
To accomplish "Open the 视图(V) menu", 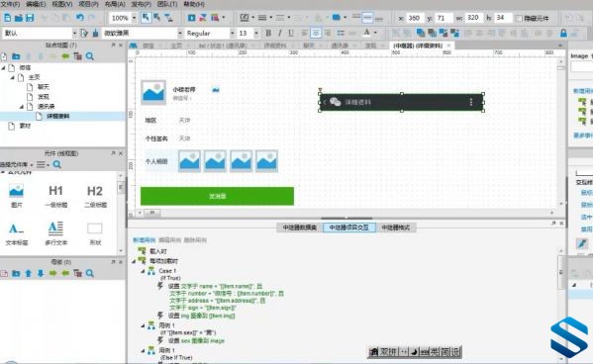I will tap(62, 4).
